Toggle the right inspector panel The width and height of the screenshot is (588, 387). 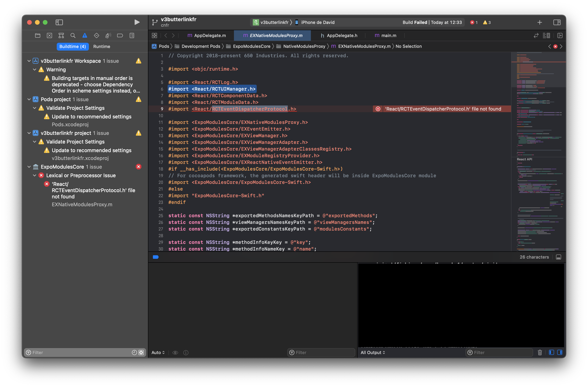point(557,22)
